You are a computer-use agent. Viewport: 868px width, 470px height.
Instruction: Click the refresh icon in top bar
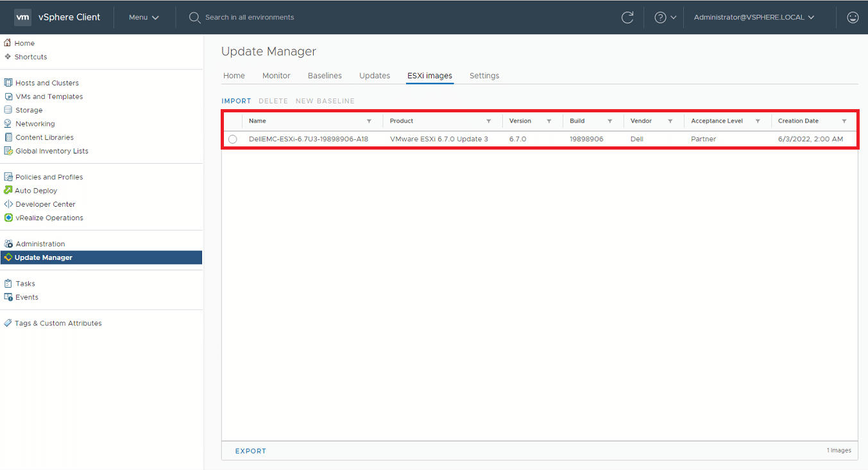(x=627, y=17)
